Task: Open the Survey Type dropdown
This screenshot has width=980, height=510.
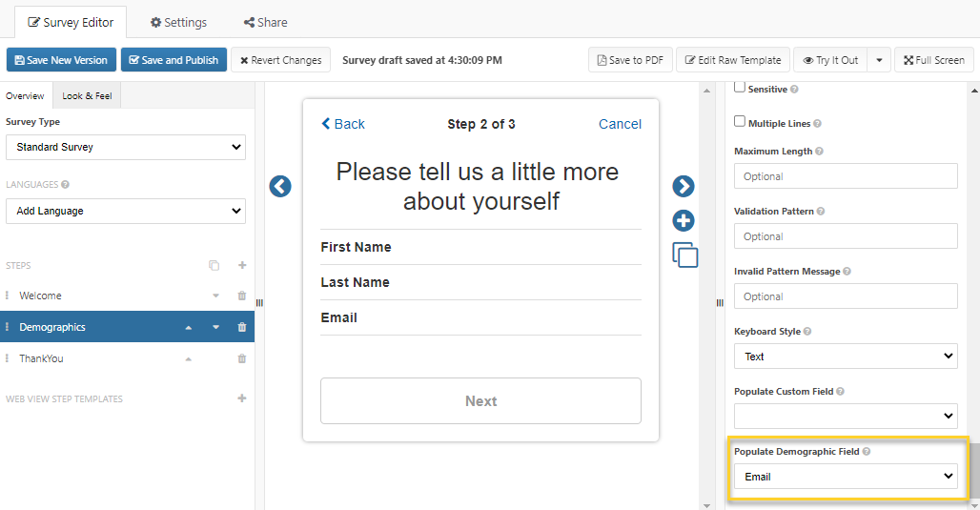Action: [x=125, y=147]
